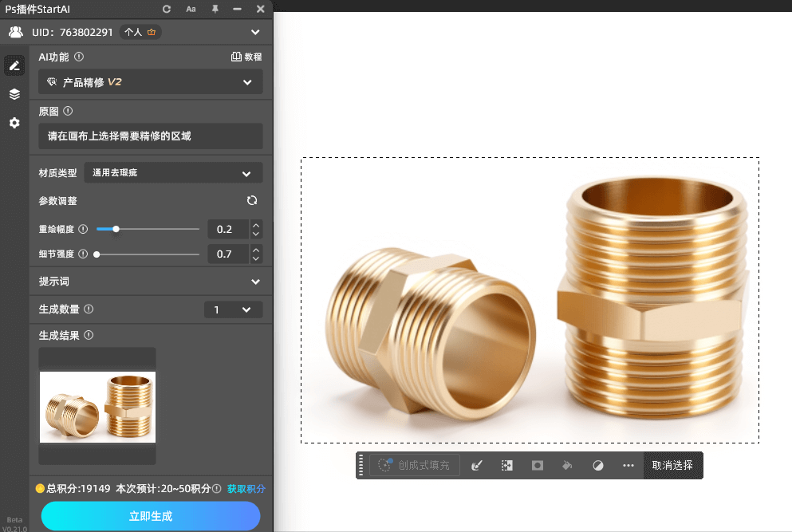The image size is (792, 532).
Task: Click the 重绘幅度 slider track
Action: [148, 229]
